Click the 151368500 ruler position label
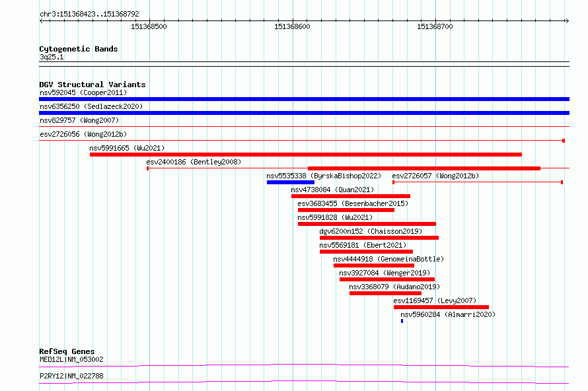This screenshot has height=391, width=588. click(x=149, y=26)
